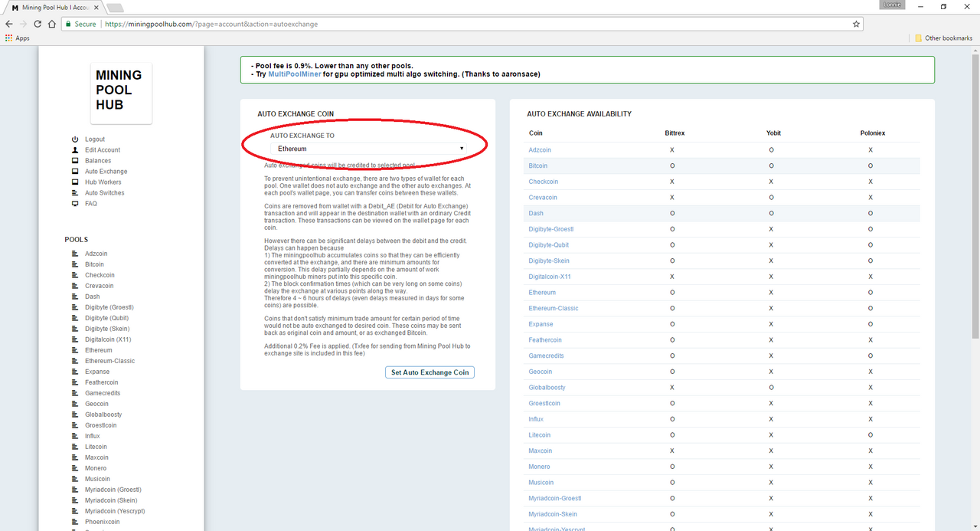Open Ethereum-Classic pool in sidebar

109,361
